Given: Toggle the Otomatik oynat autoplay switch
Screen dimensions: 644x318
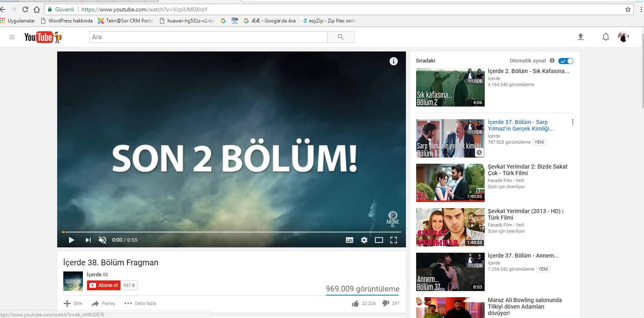Looking at the screenshot, I should point(566,61).
